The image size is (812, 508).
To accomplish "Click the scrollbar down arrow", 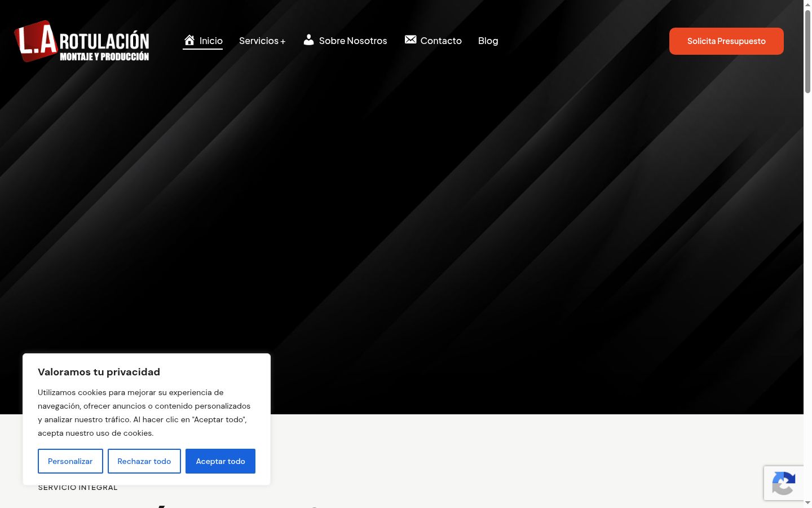I will (x=807, y=503).
